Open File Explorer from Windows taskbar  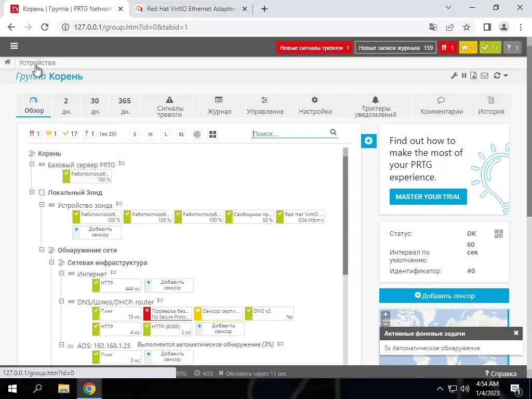click(x=63, y=389)
